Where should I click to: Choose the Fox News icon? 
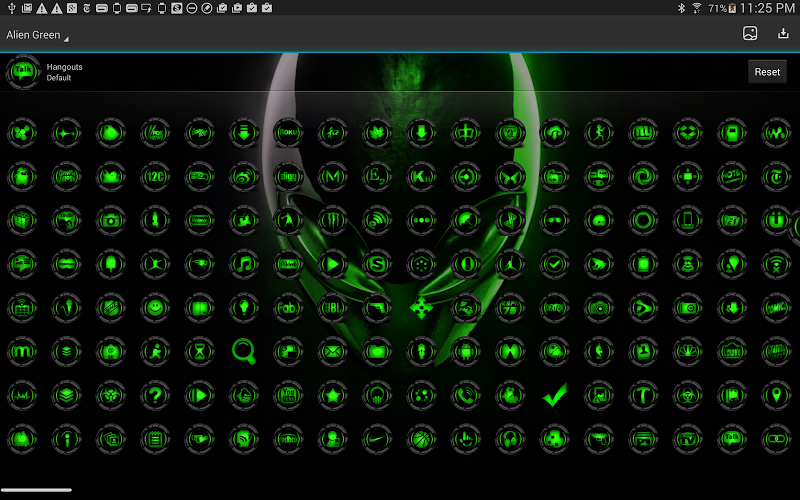point(155,133)
